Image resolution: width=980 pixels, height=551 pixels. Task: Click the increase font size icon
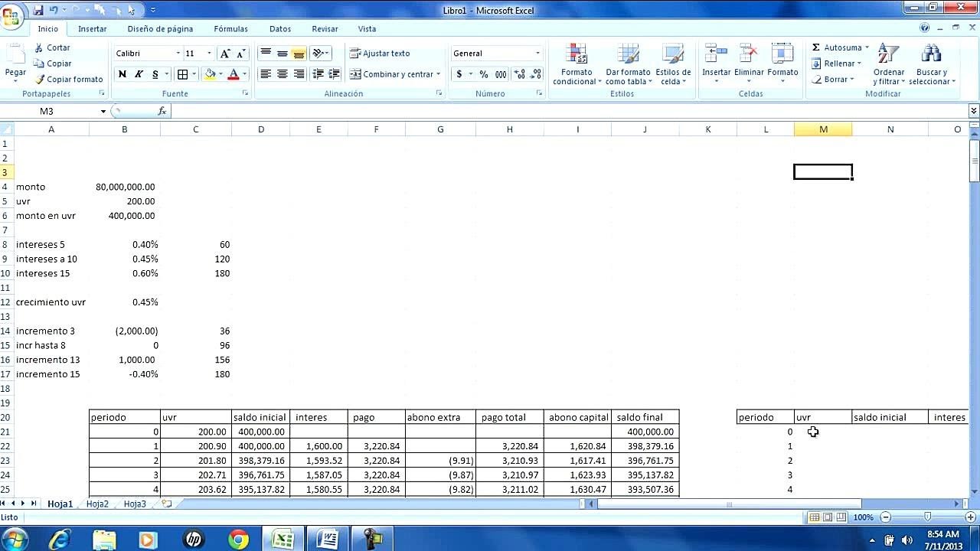[x=225, y=54]
